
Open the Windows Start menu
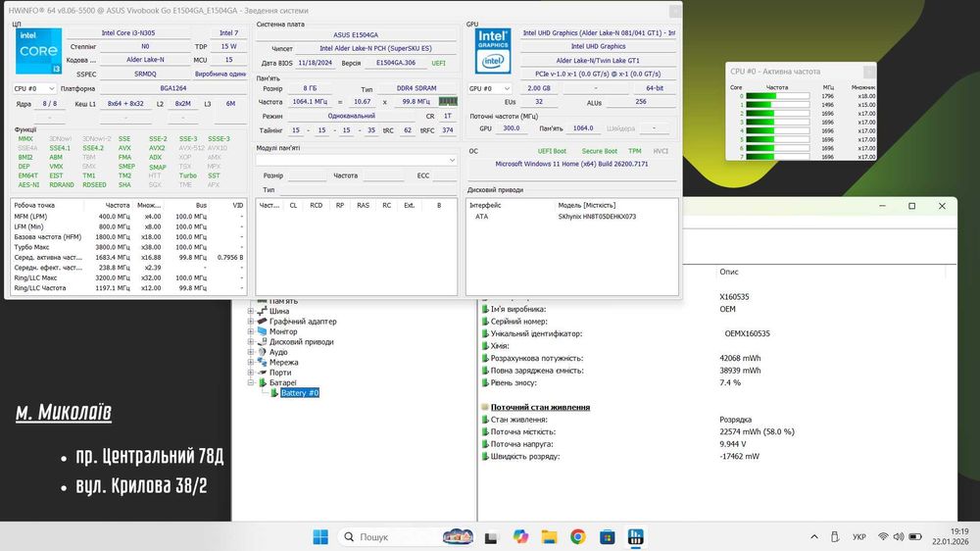pyautogui.click(x=320, y=536)
